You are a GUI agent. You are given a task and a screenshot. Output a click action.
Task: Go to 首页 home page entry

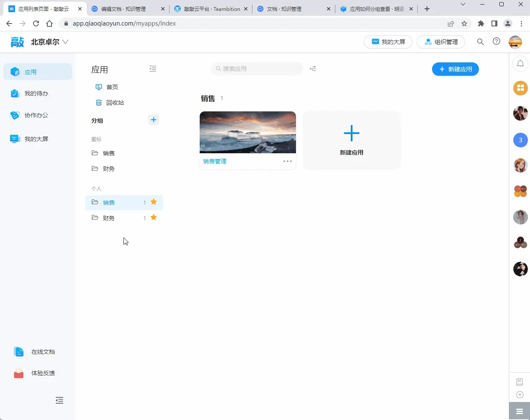pyautogui.click(x=111, y=87)
